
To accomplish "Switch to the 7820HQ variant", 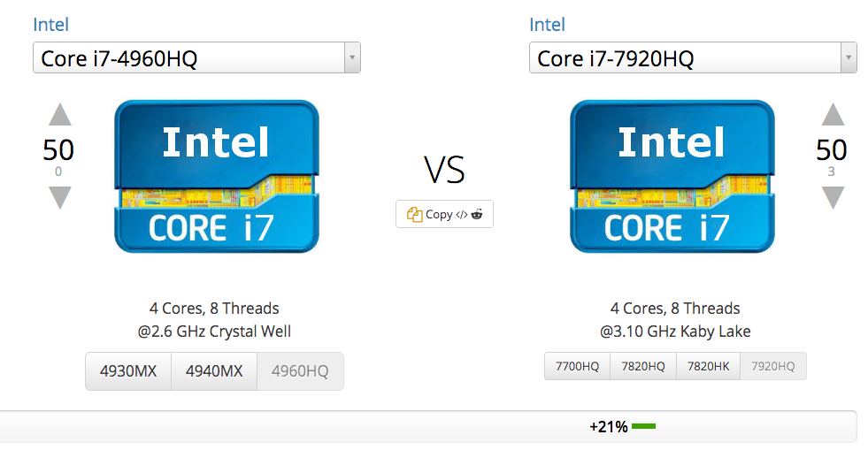I will (x=643, y=366).
